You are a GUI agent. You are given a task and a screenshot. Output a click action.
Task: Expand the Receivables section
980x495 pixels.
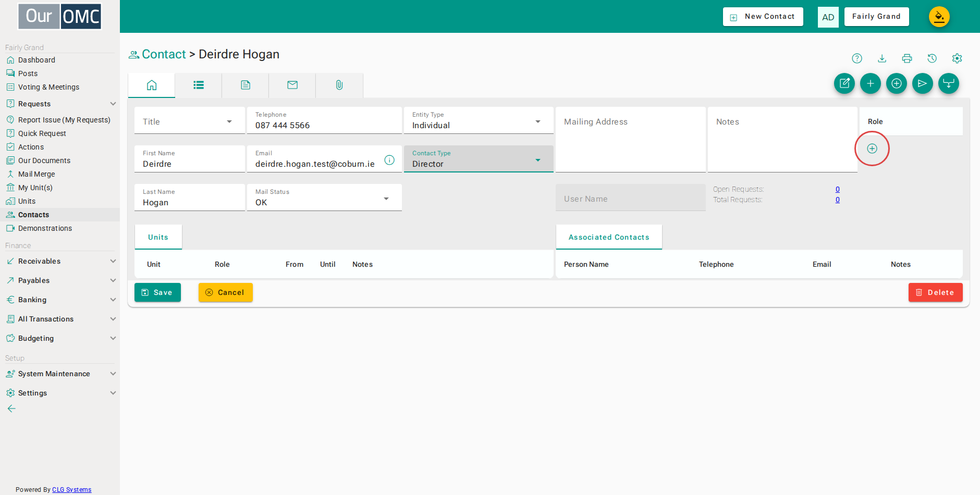point(60,261)
